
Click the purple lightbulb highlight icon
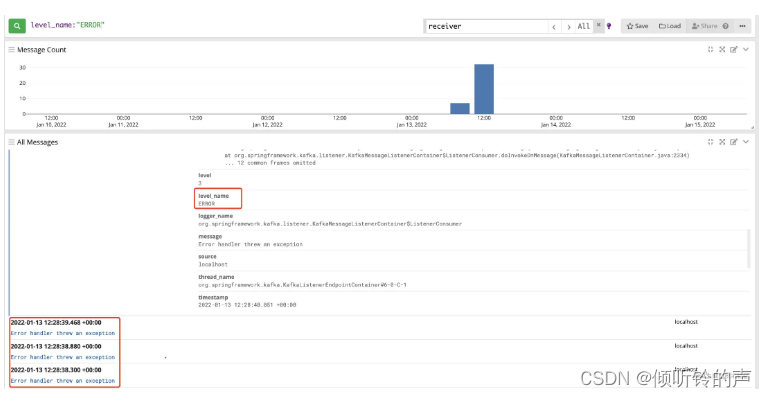click(609, 26)
